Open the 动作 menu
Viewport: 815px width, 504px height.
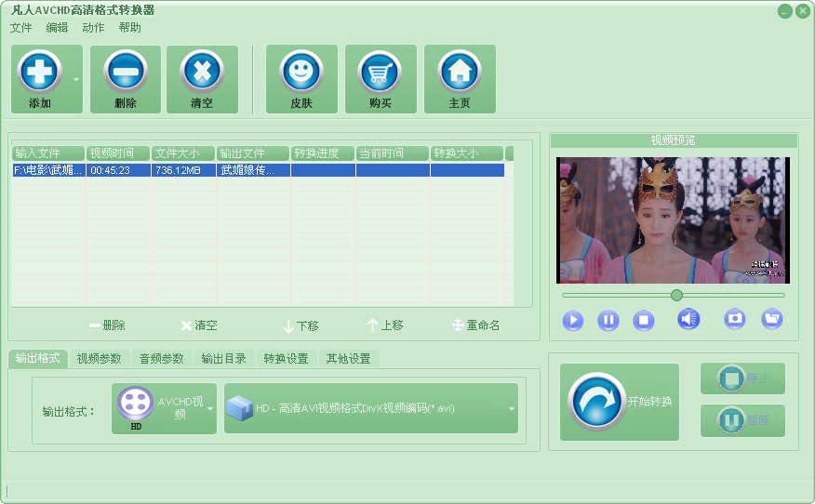coord(93,28)
